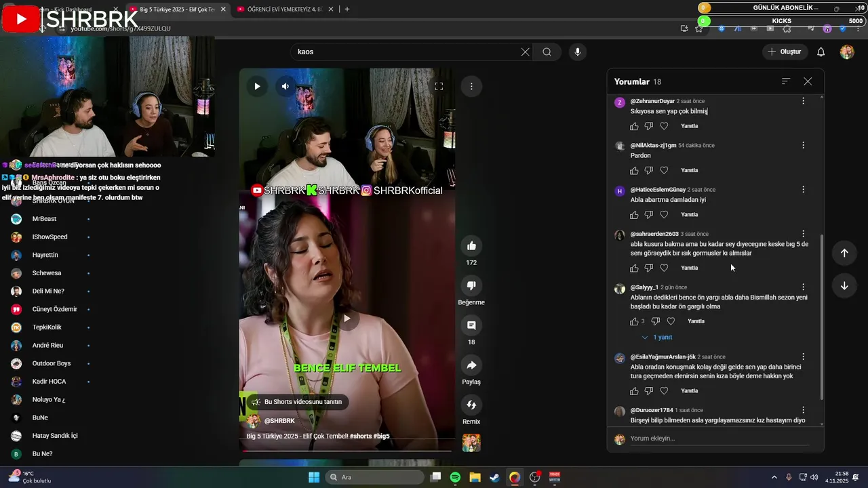Open the comments button showing 18
868x488 pixels.
coord(471,325)
